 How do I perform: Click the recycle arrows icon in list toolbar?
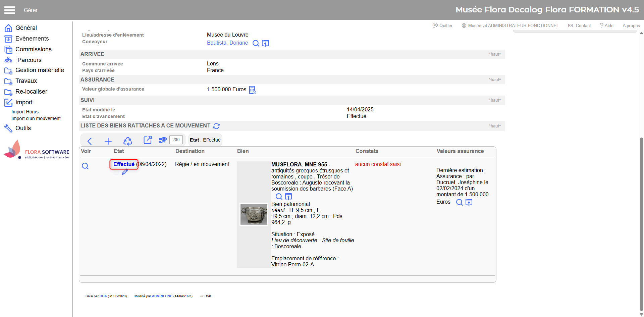click(x=127, y=141)
